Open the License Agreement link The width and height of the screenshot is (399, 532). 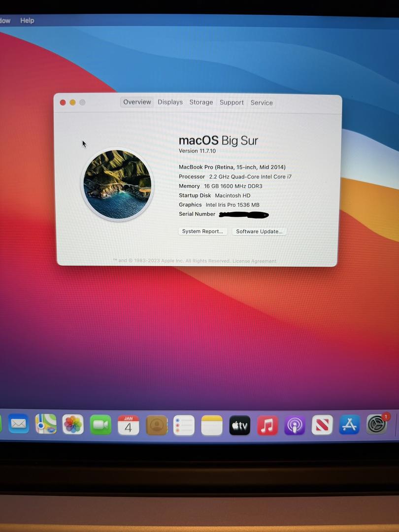tap(254, 261)
